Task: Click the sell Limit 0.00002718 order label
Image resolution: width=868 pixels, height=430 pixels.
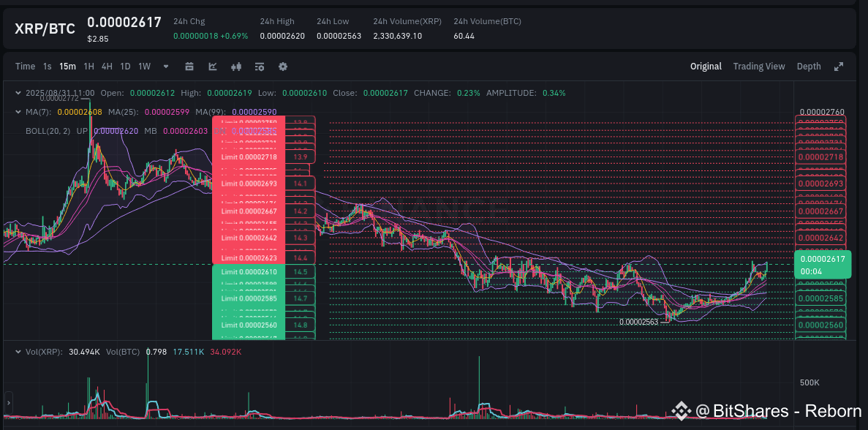Action: [x=249, y=157]
